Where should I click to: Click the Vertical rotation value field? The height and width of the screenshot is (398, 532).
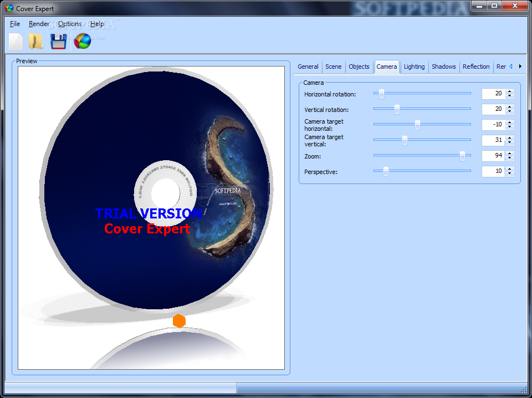(x=493, y=109)
